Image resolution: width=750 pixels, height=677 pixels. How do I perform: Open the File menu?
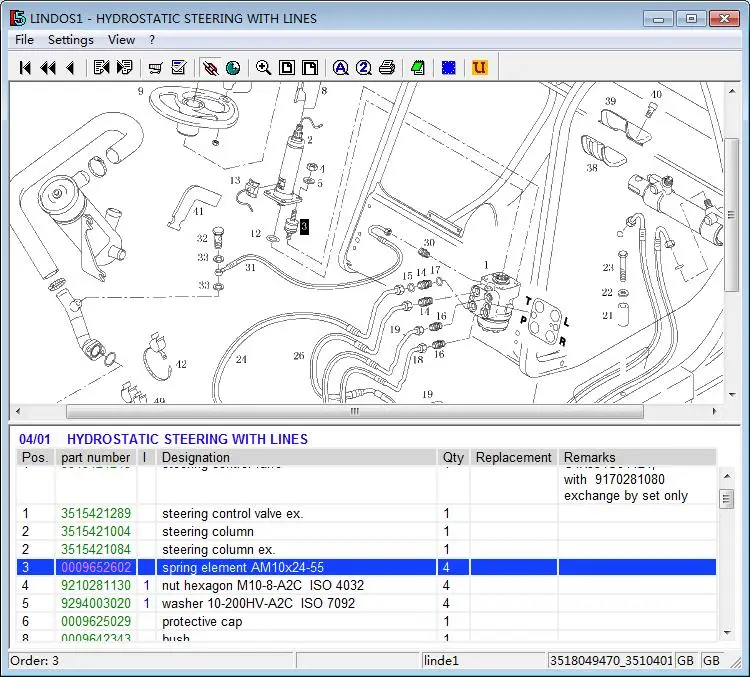(x=24, y=40)
